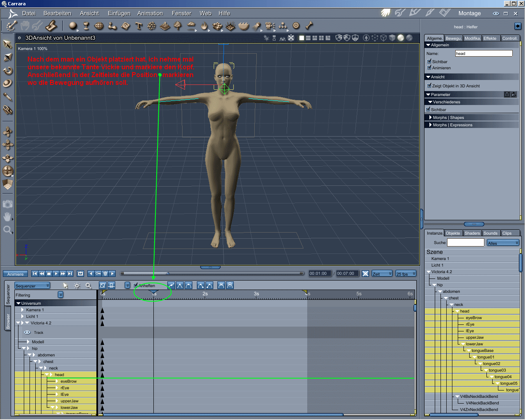This screenshot has width=525, height=420.
Task: Select the fire effect tool
Action: tap(204, 26)
